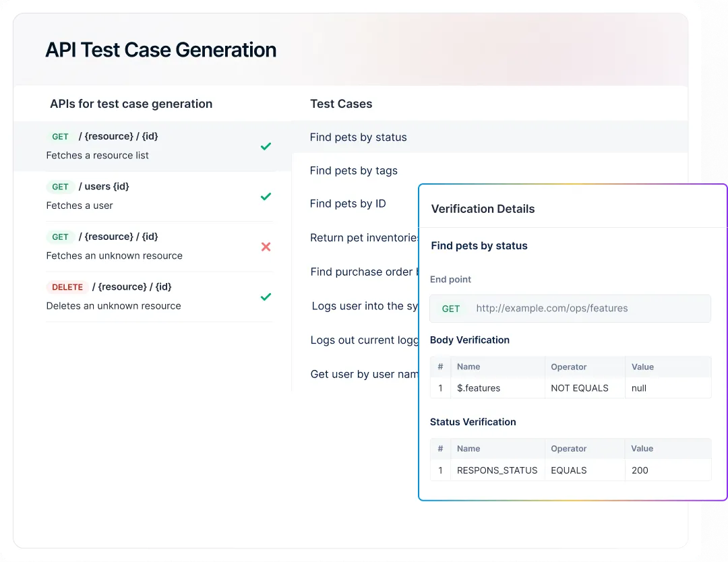Select the RESPONS_STATUS verification row
Image resolution: width=728 pixels, height=562 pixels.
[x=497, y=470]
